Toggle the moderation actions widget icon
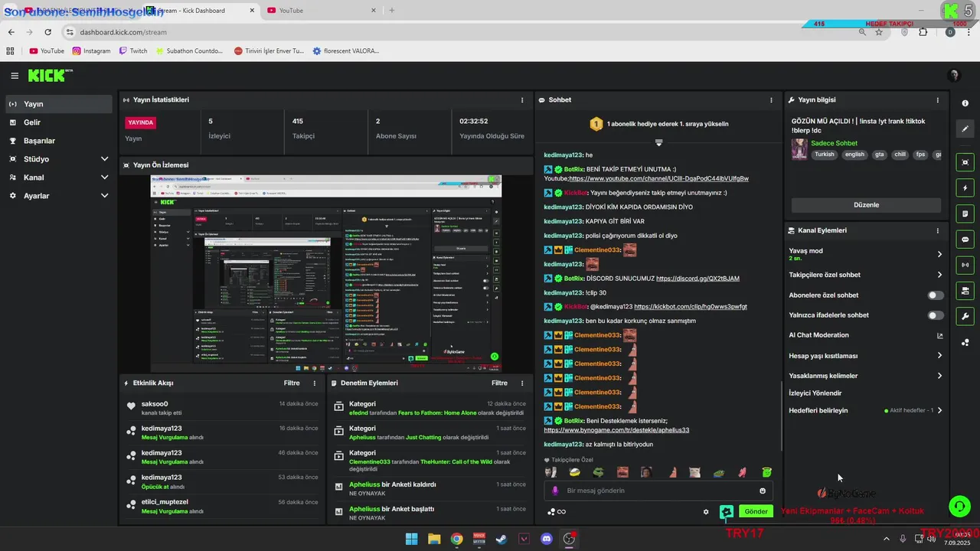This screenshot has height=551, width=980. point(965,291)
